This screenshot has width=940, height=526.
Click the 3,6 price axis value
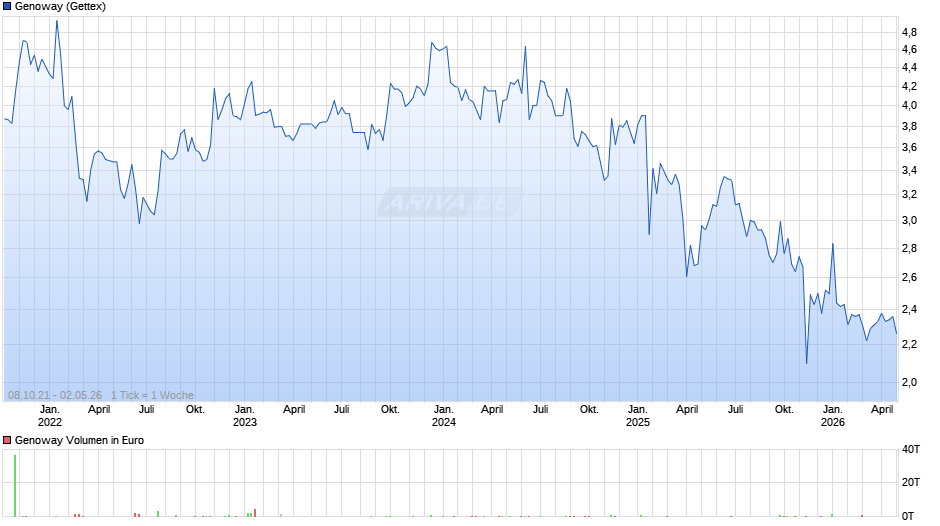point(909,148)
